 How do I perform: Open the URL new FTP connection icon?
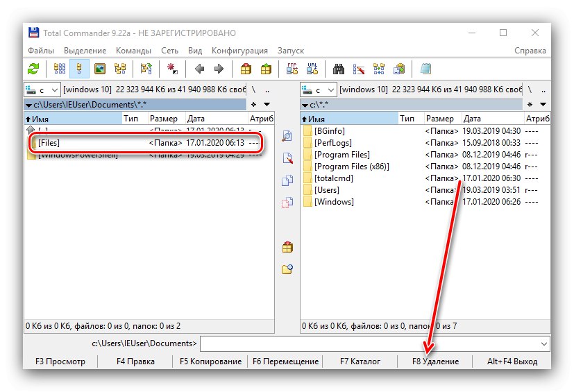click(312, 69)
